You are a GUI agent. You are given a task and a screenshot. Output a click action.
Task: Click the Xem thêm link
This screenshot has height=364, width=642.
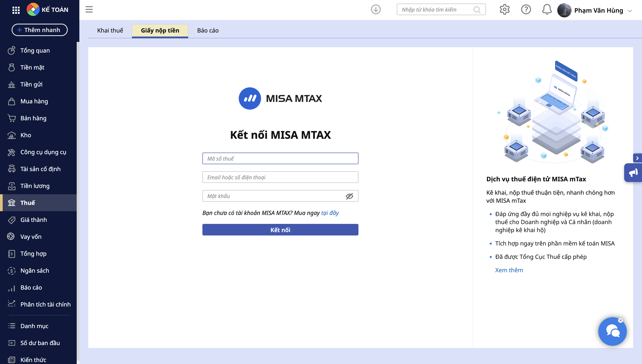(509, 270)
